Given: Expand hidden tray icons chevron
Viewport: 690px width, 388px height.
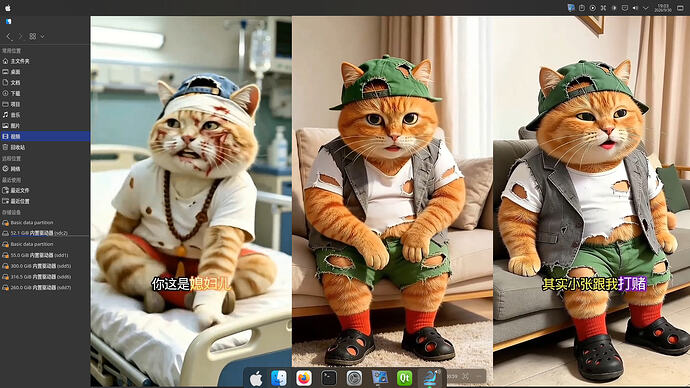Looking at the screenshot, I should (646, 8).
